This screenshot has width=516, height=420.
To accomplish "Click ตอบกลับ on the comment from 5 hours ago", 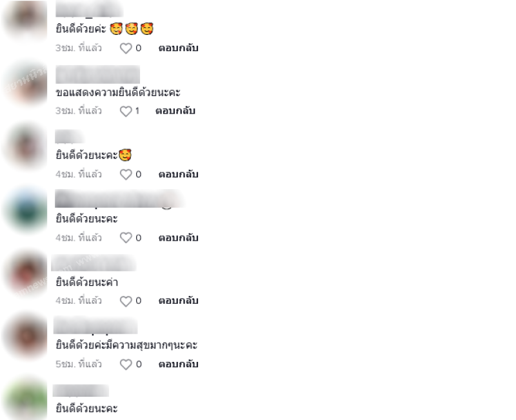I will tap(179, 364).
